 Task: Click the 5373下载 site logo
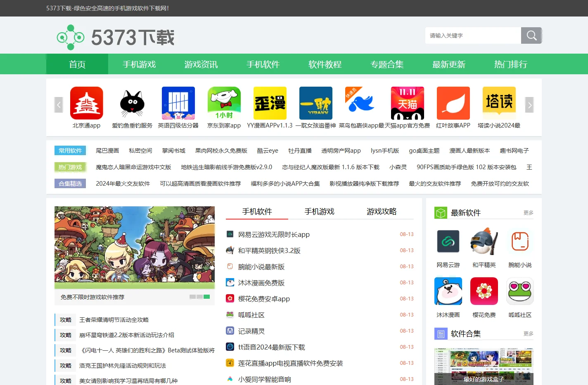pyautogui.click(x=116, y=37)
